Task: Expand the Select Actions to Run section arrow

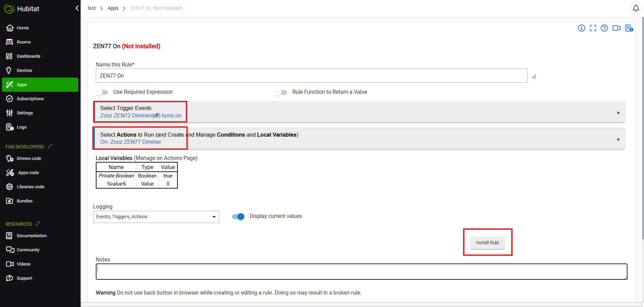Action: click(x=618, y=139)
